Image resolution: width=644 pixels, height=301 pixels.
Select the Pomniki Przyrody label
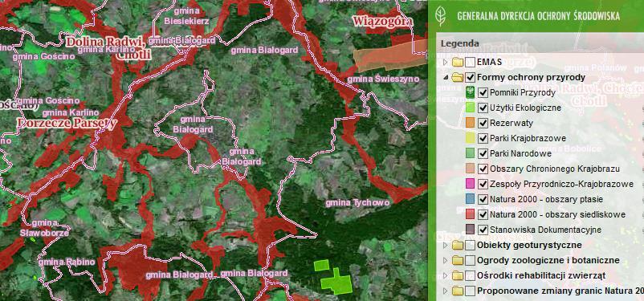pos(523,92)
